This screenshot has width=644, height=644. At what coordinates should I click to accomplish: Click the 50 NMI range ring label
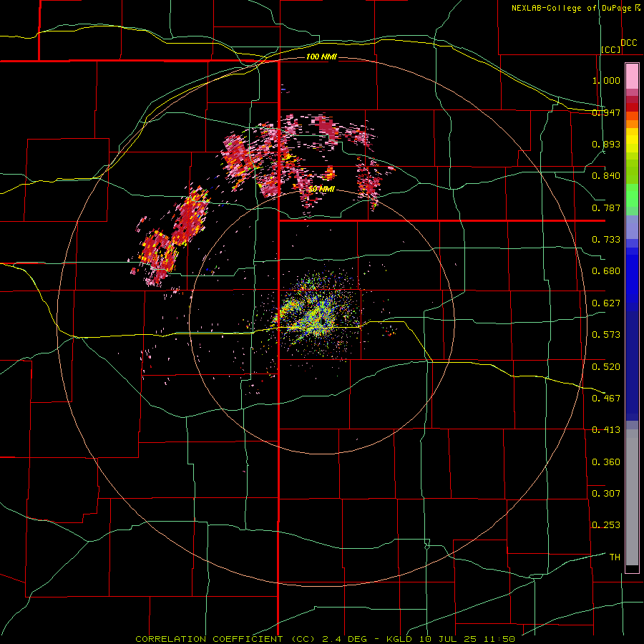(x=321, y=189)
